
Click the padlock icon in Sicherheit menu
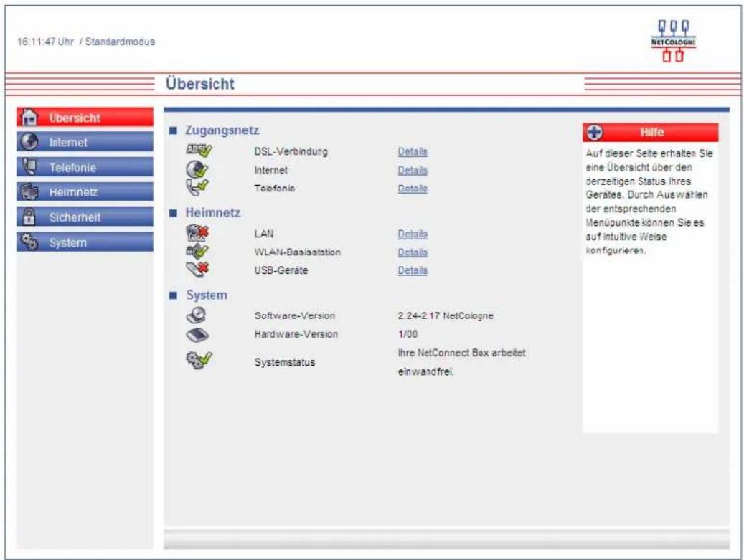29,217
